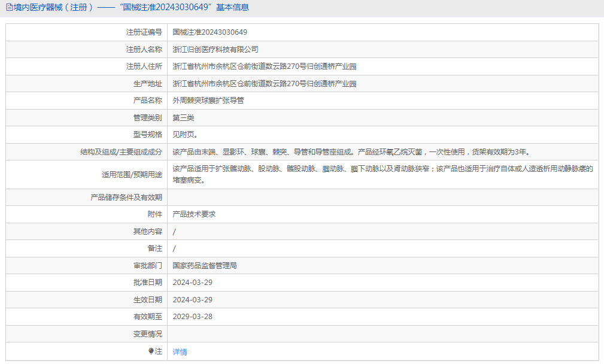Viewport: 604px width, 364px height.
Task: Click the document icon in page header
Action: click(9, 7)
